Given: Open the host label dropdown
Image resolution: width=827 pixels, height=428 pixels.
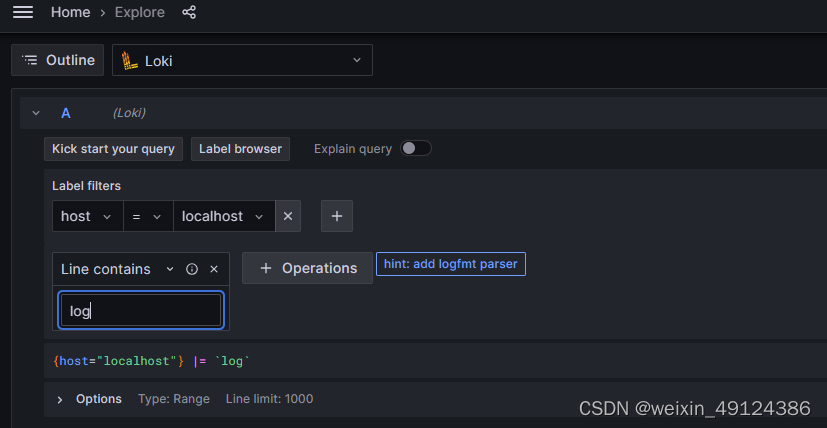Looking at the screenshot, I should [x=88, y=216].
